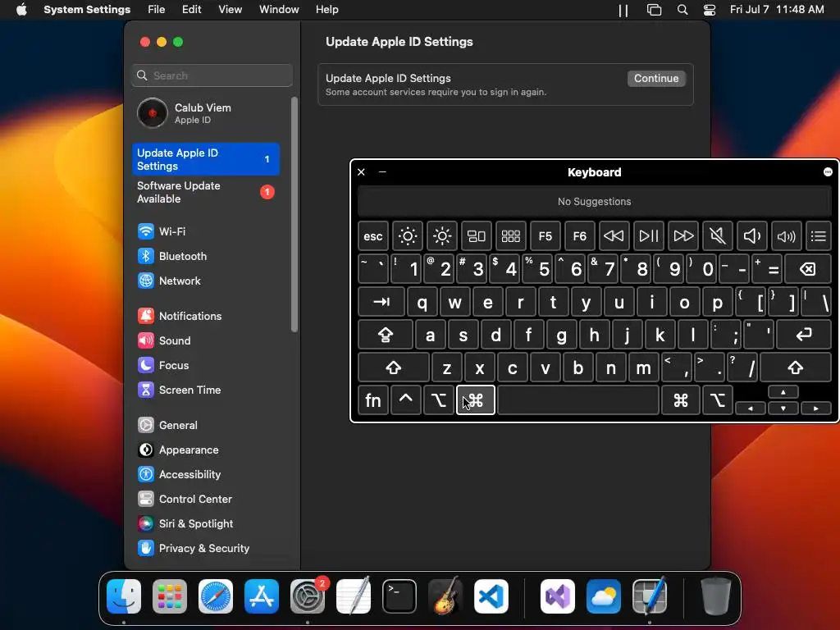Open the Help menu
The width and height of the screenshot is (840, 630).
326,10
